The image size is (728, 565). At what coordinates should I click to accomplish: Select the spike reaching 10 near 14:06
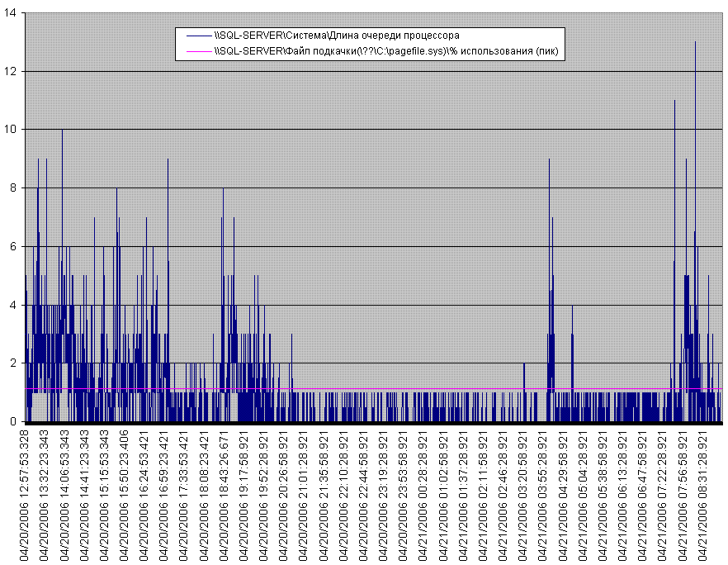click(x=62, y=132)
